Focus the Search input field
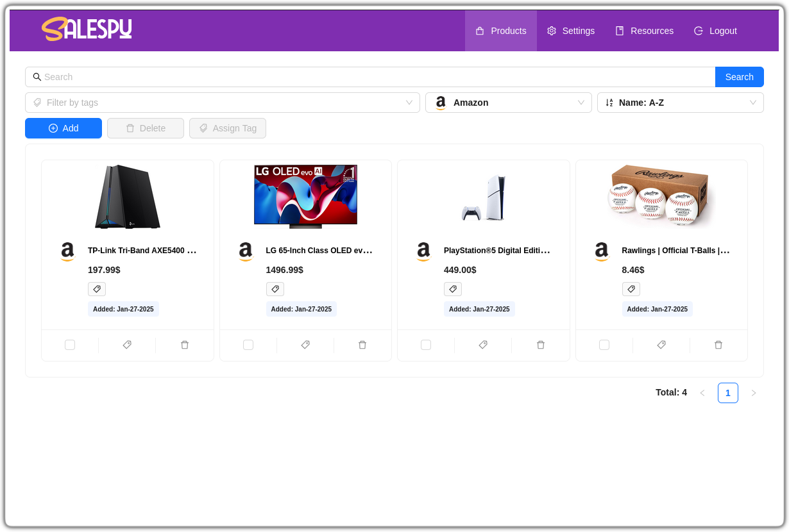 [370, 77]
